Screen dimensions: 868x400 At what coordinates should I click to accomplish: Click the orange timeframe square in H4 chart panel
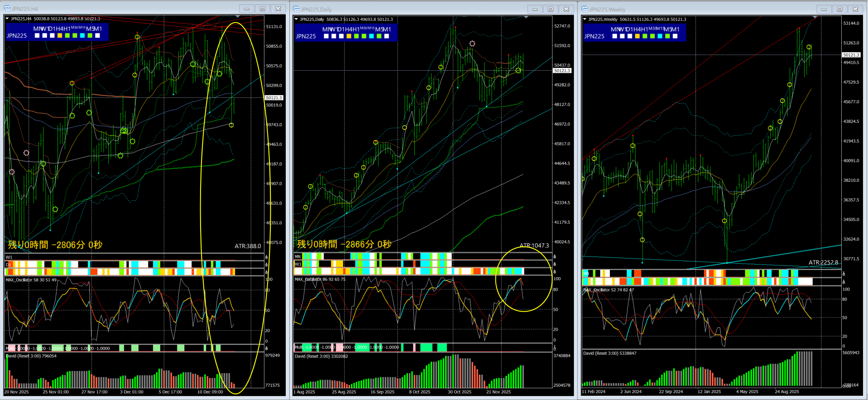[60, 35]
